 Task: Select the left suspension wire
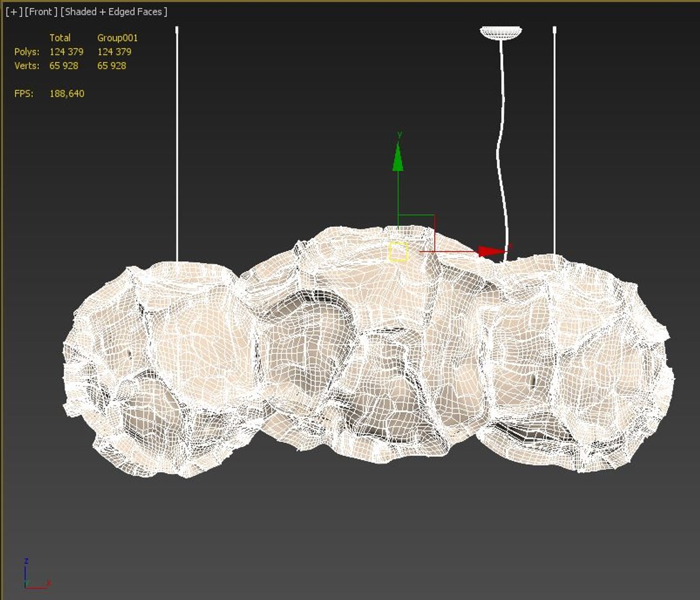(x=177, y=143)
